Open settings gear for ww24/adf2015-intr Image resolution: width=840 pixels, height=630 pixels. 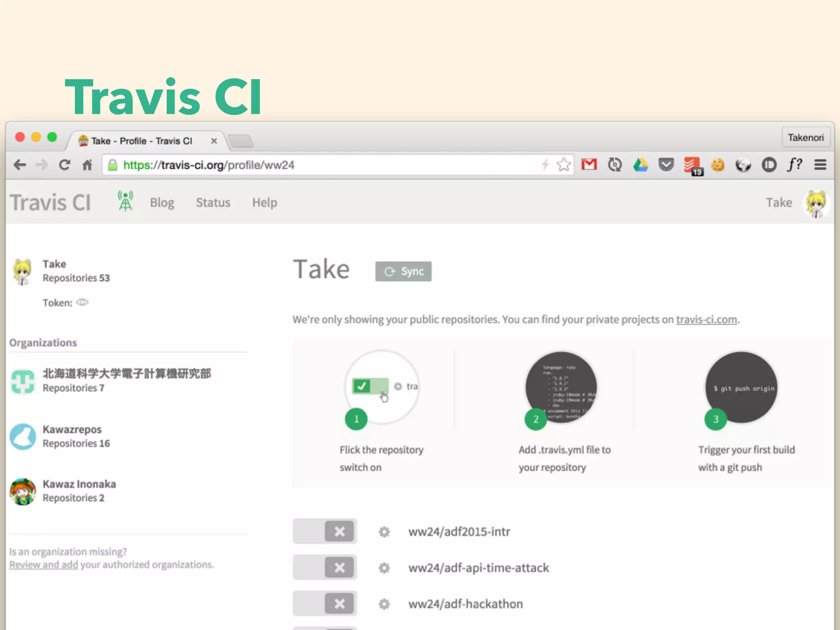point(384,532)
